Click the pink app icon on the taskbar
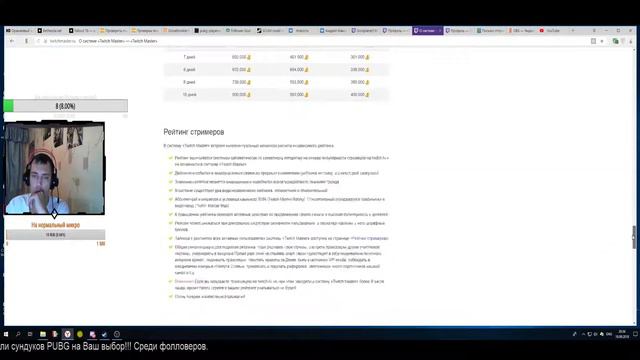Screen dimensions: 640x360 (x=93, y=334)
